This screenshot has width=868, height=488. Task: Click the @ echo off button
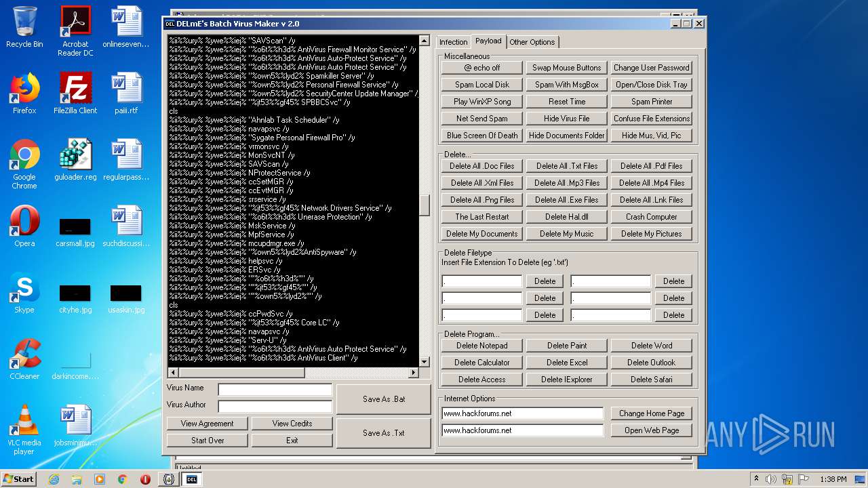coord(482,68)
